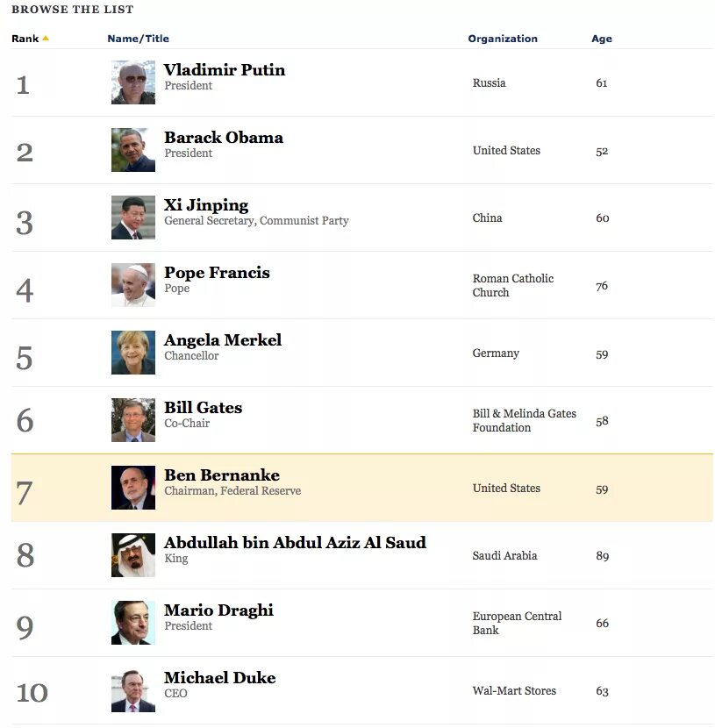Viewport: 715px width, 728px height.
Task: Open Vladimir Putin's profile link
Action: [225, 70]
